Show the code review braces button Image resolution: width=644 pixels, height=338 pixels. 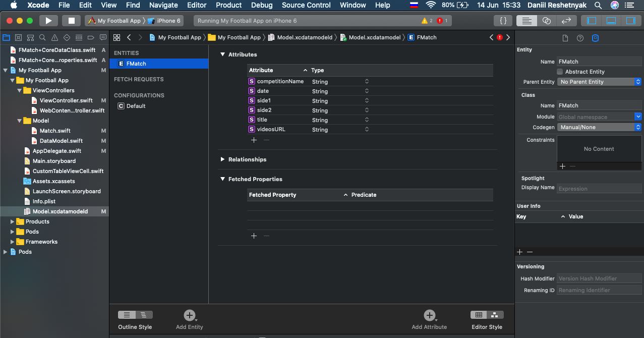tap(503, 21)
